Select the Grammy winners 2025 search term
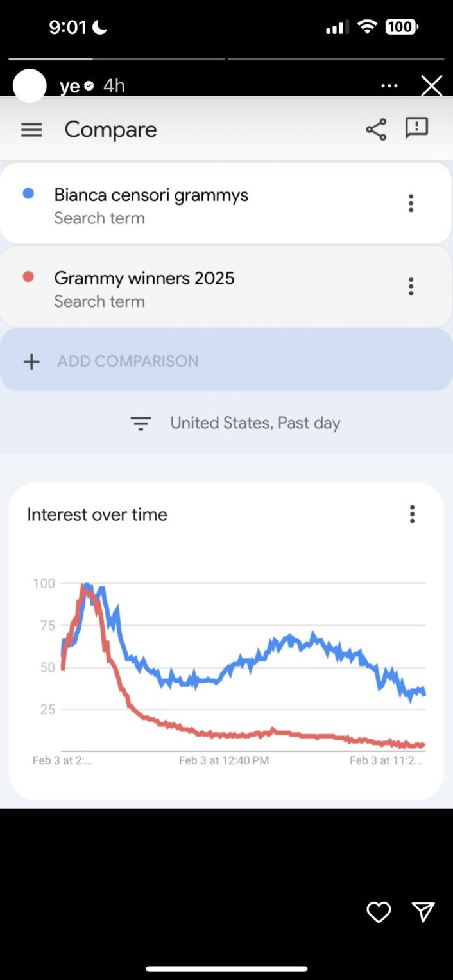Screen dimensions: 453x980 coord(144,278)
